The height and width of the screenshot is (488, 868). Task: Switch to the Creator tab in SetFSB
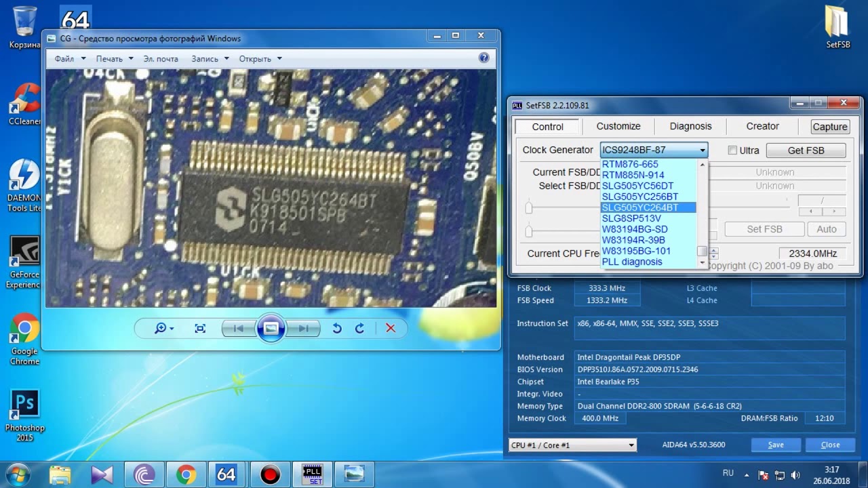pyautogui.click(x=762, y=126)
